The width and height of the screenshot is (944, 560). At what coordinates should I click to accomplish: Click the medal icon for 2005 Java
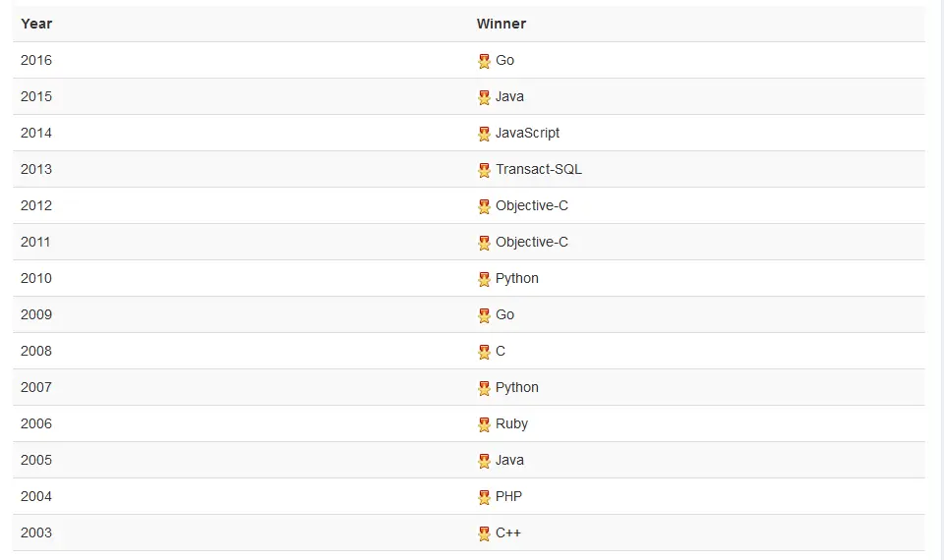pos(484,461)
